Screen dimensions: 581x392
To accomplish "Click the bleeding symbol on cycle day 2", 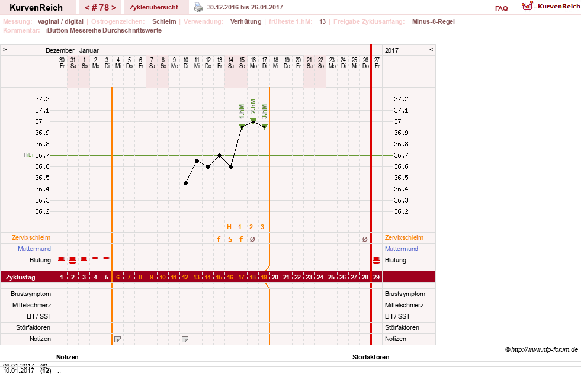I will click(73, 260).
